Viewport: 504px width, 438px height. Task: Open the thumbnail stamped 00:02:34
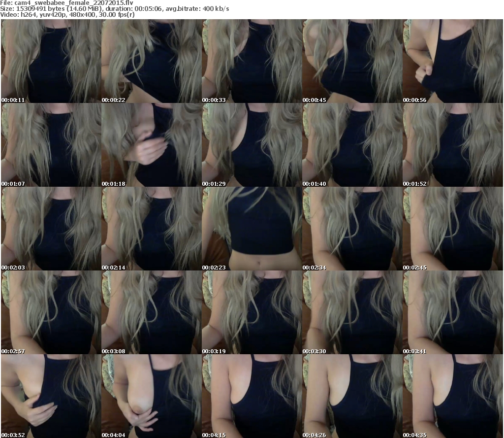[x=352, y=229]
